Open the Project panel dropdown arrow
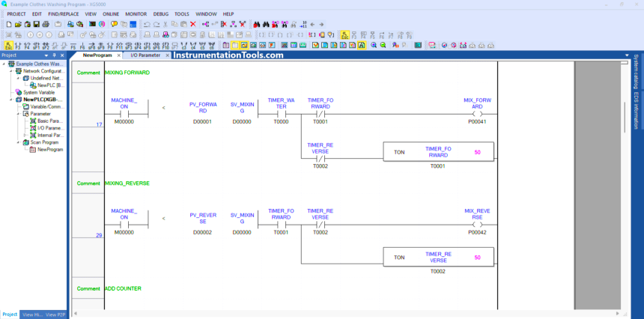Image resolution: width=644 pixels, height=319 pixels. (46, 55)
